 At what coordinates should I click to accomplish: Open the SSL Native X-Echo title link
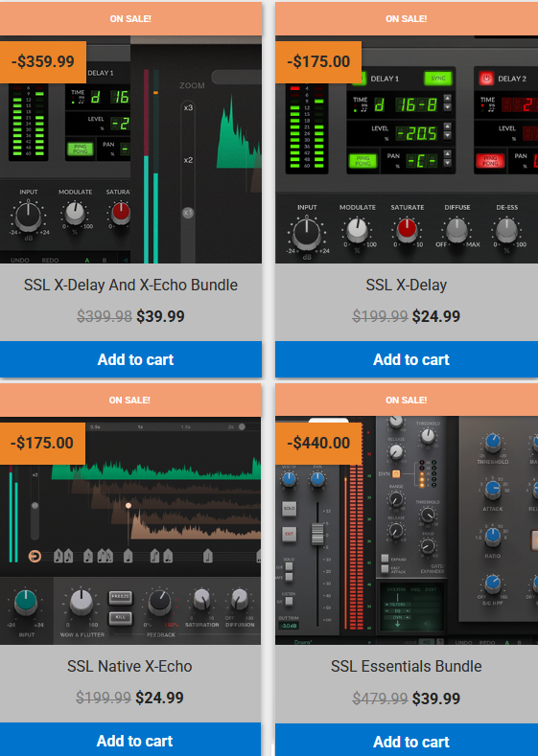click(x=129, y=666)
